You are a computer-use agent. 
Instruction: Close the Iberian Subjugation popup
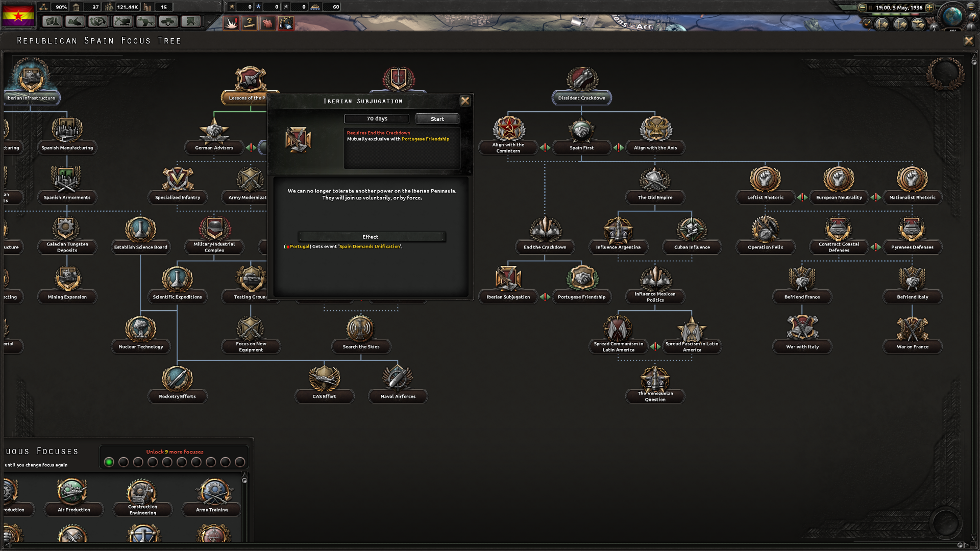coord(465,101)
